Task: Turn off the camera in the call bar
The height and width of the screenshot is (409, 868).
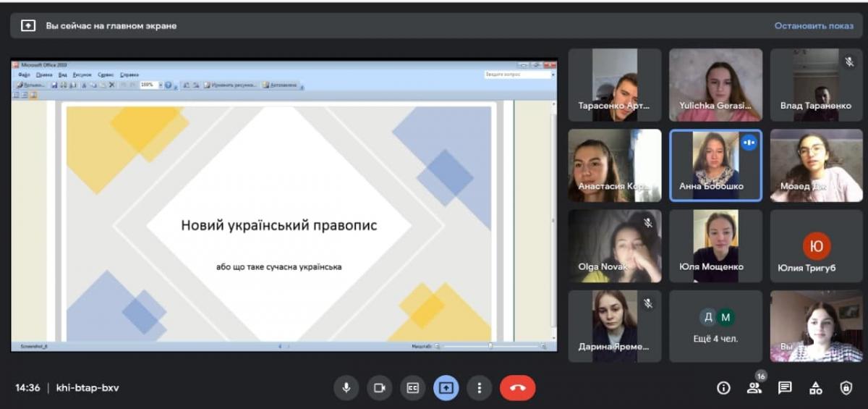Action: tap(379, 388)
